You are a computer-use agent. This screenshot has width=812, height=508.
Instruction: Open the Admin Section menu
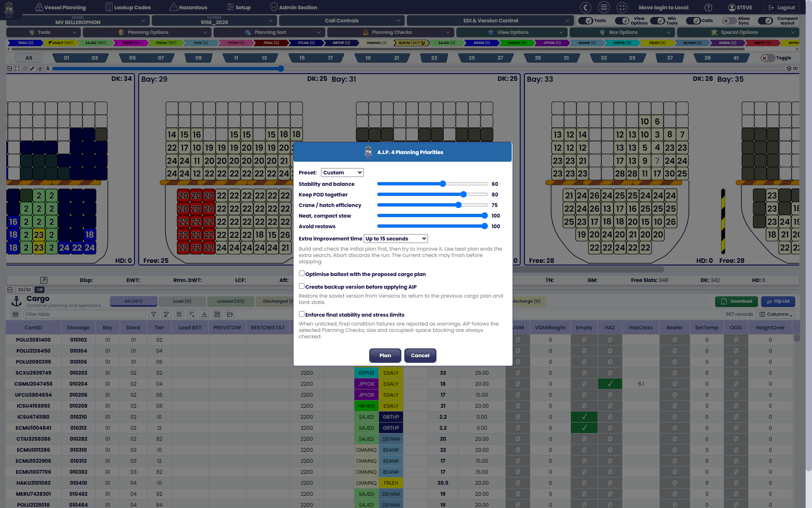294,8
